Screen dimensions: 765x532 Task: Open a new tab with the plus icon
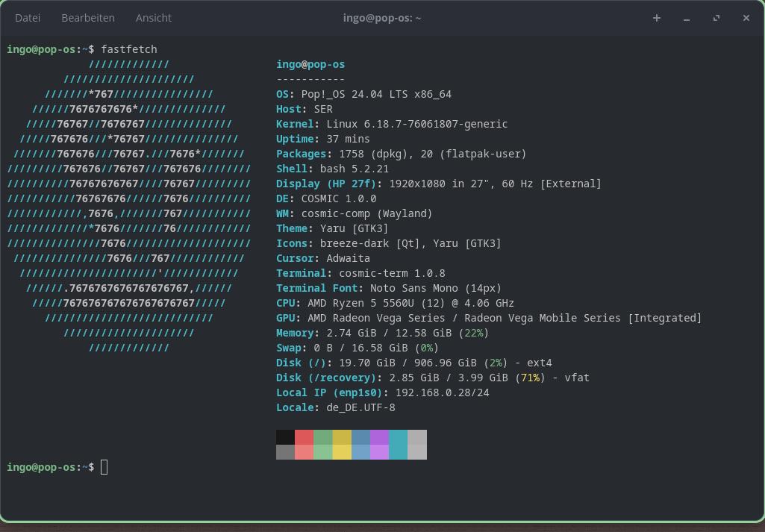tap(657, 18)
